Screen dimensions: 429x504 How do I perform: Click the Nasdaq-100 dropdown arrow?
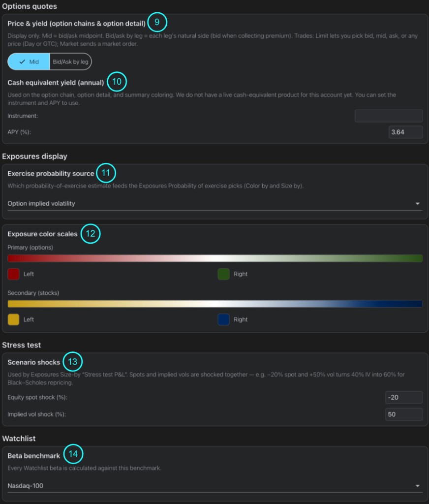pyautogui.click(x=417, y=486)
